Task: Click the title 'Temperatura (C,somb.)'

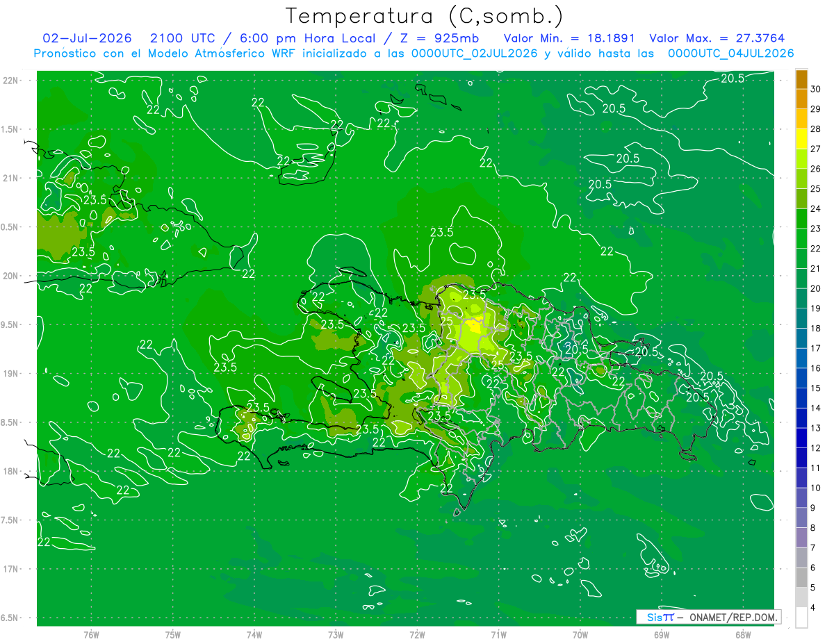Action: tap(425, 16)
